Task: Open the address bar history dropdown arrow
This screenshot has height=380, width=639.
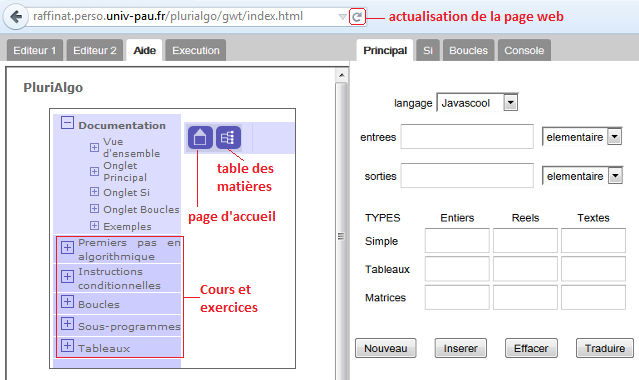Action: pyautogui.click(x=343, y=17)
